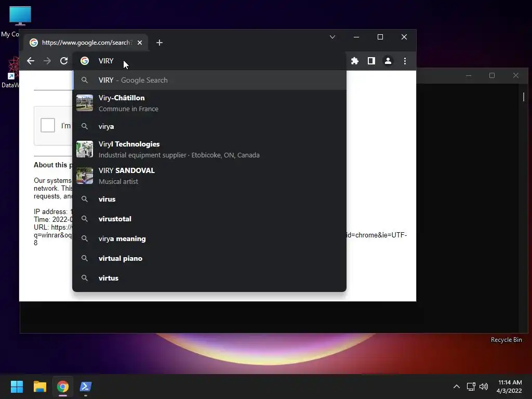Viewport: 532px width, 399px height.
Task: Close the google.com/search tab
Action: pyautogui.click(x=140, y=43)
